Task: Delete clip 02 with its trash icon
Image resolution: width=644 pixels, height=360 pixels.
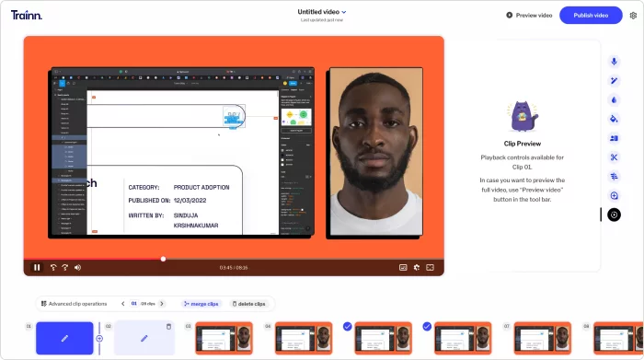Action: pyautogui.click(x=168, y=327)
